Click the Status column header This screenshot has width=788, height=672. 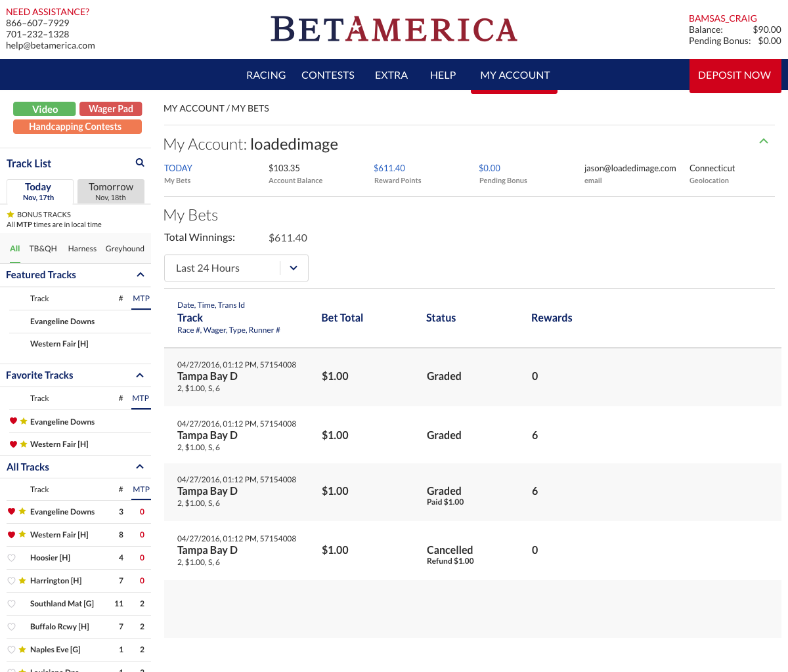[x=441, y=318]
